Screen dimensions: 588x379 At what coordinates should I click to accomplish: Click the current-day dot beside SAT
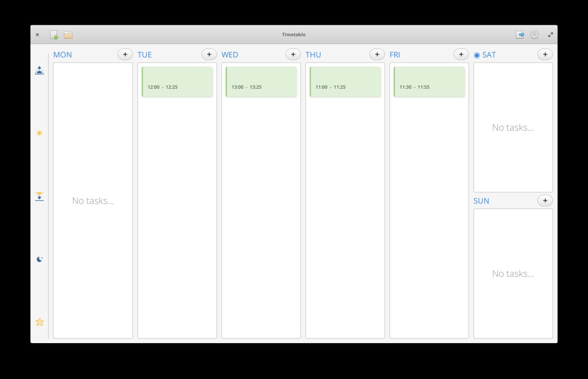click(x=477, y=55)
